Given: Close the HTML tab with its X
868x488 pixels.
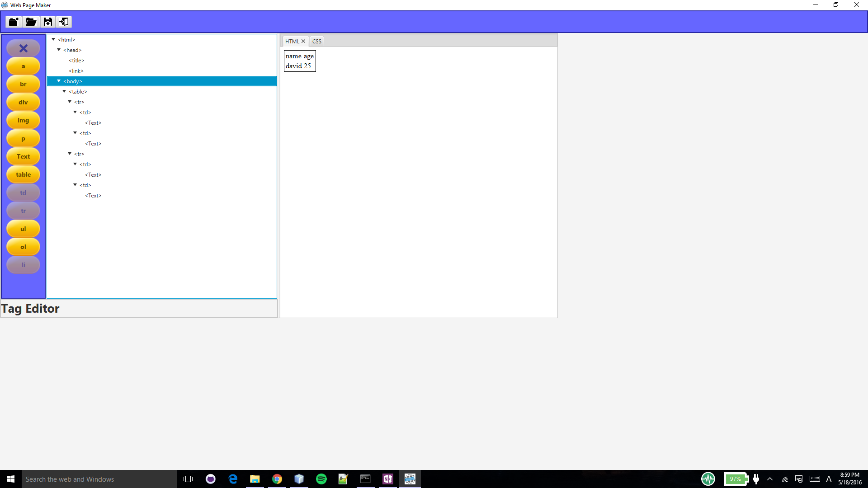Looking at the screenshot, I should tap(303, 41).
